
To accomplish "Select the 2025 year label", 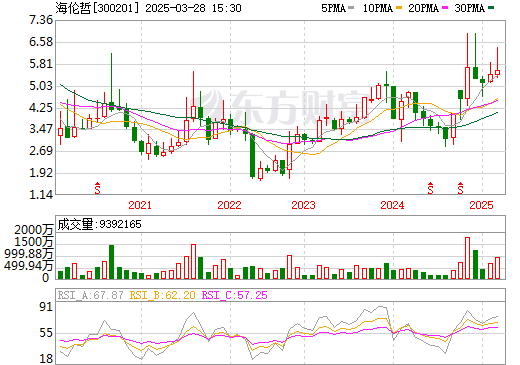I will pyautogui.click(x=481, y=205).
